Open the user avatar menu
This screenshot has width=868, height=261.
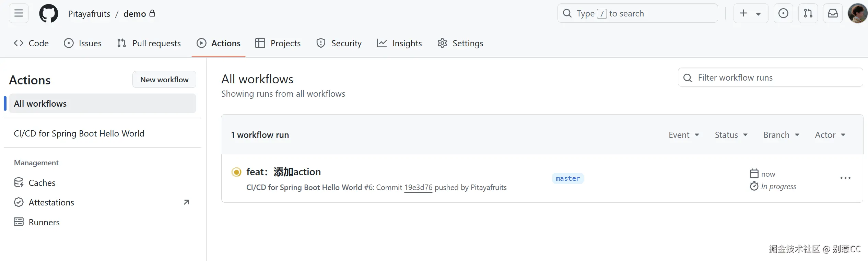pos(857,13)
